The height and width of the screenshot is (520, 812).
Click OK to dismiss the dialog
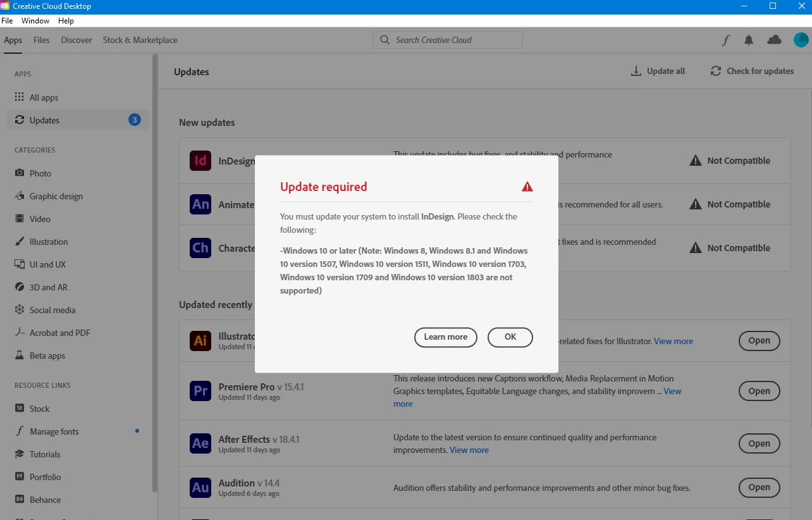[x=510, y=337]
